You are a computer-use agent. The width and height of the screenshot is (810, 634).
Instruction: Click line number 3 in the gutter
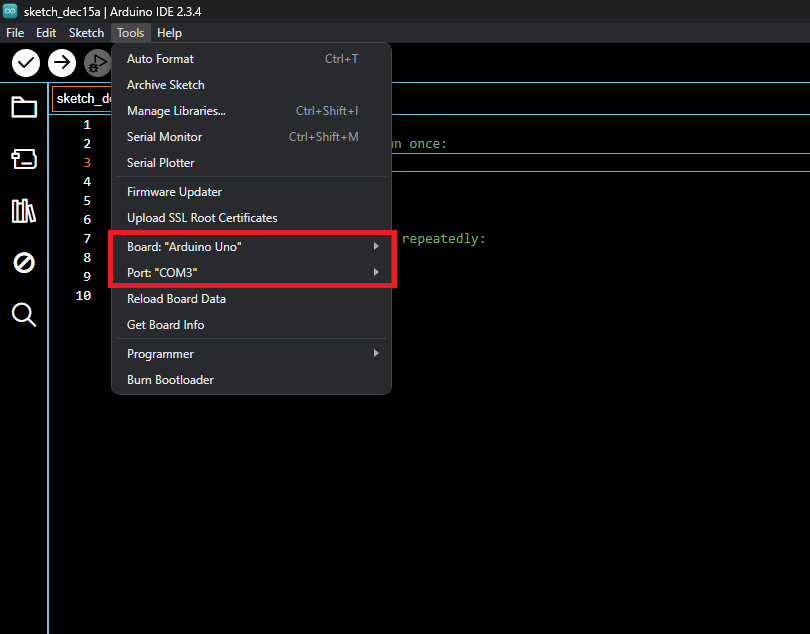click(87, 162)
